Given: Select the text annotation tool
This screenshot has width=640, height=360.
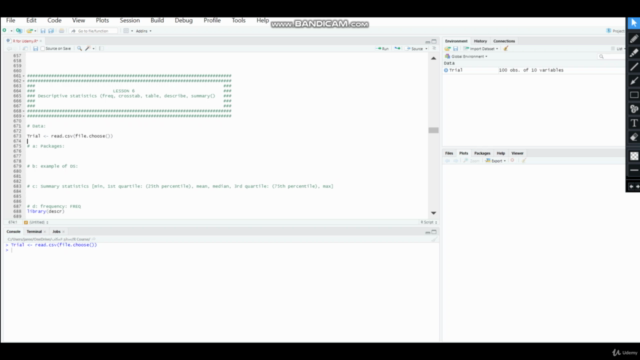Looking at the screenshot, I should (633, 123).
